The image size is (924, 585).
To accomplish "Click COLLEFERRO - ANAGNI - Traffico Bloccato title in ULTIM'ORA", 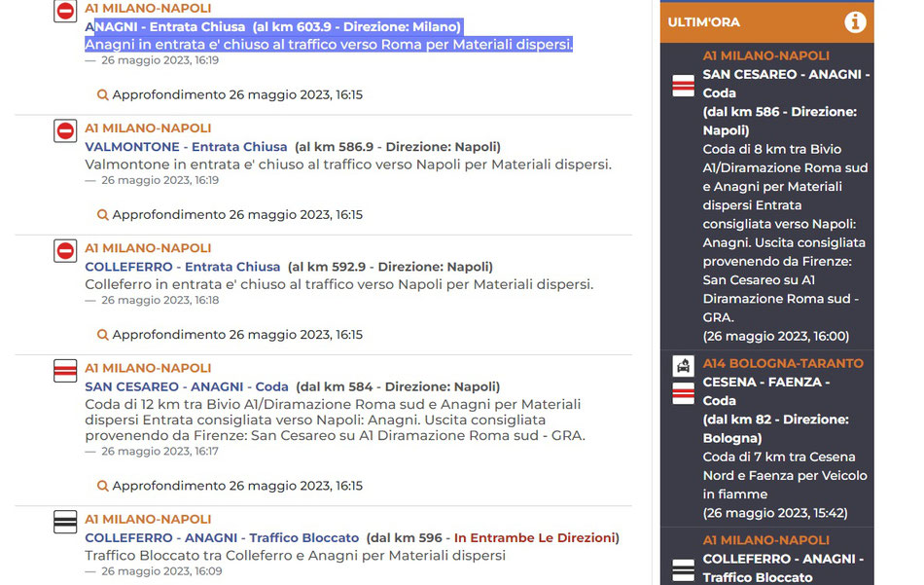I will tap(783, 567).
